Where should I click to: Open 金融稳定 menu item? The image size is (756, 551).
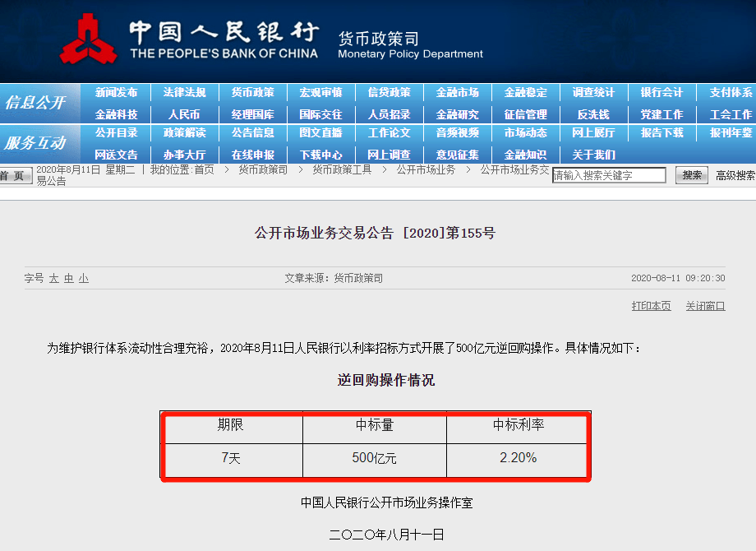pos(526,92)
